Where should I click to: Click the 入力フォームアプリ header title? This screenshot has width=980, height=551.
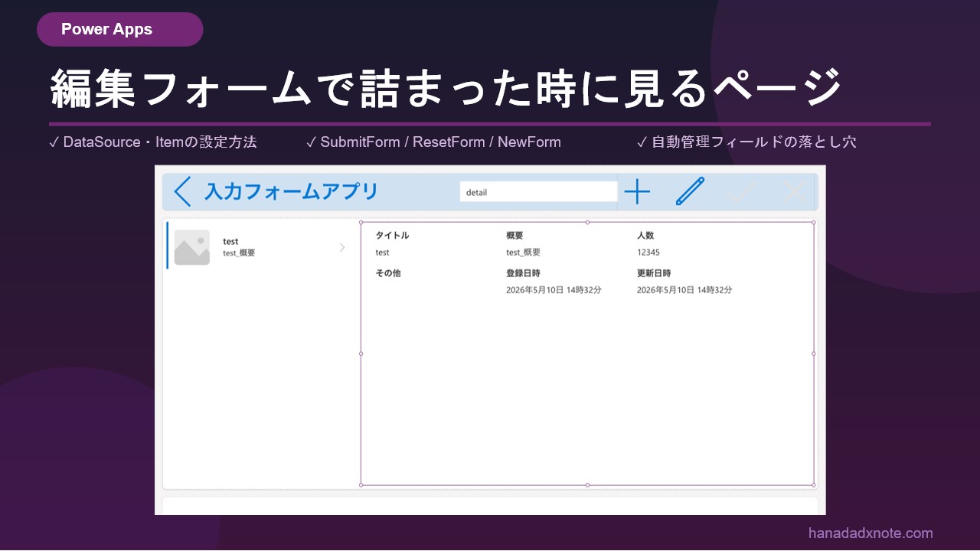[x=291, y=191]
